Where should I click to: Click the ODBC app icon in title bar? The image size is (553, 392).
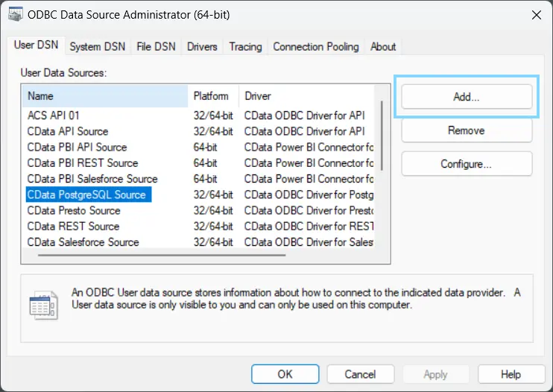point(15,15)
